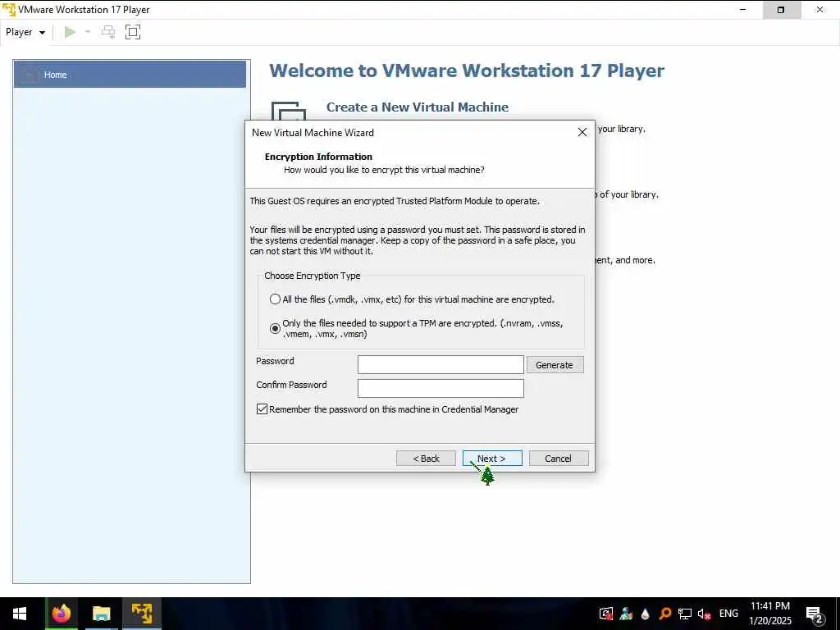This screenshot has height=630, width=840.
Task: Click the VMware icon in title bar
Action: tap(8, 10)
